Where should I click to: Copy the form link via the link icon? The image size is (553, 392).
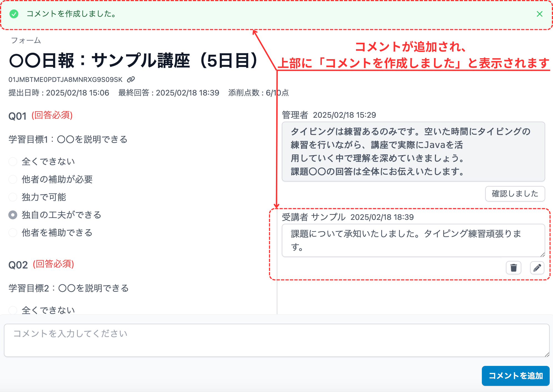[131, 80]
